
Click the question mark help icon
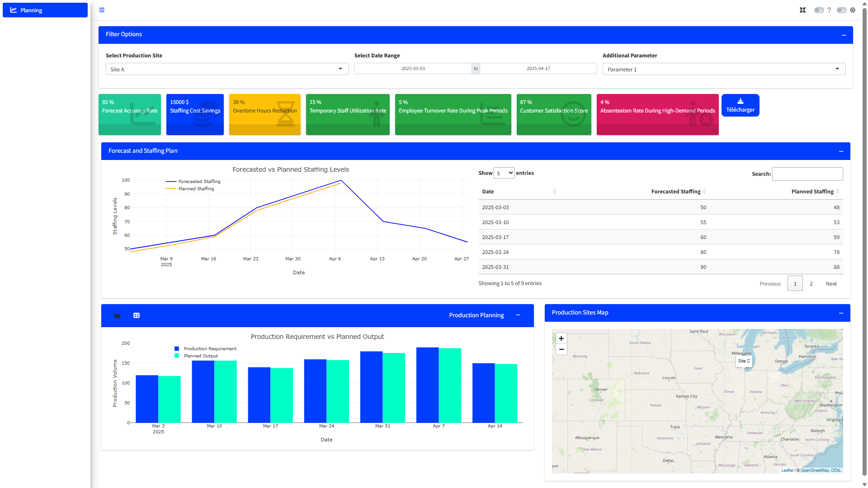(829, 10)
